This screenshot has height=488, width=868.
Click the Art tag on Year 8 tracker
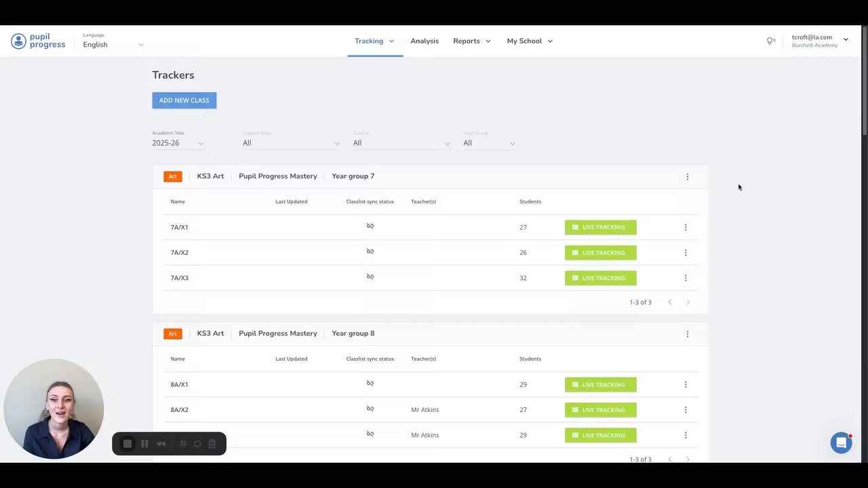pos(173,333)
